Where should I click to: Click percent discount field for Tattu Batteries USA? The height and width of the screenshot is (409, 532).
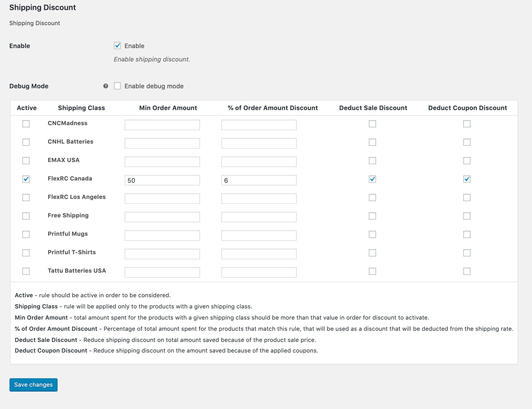[259, 272]
